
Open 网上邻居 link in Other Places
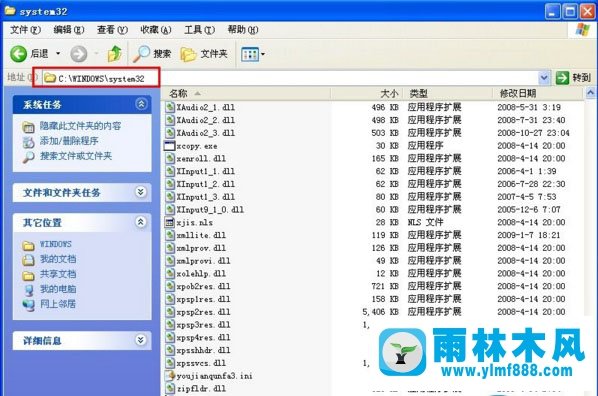(58, 304)
